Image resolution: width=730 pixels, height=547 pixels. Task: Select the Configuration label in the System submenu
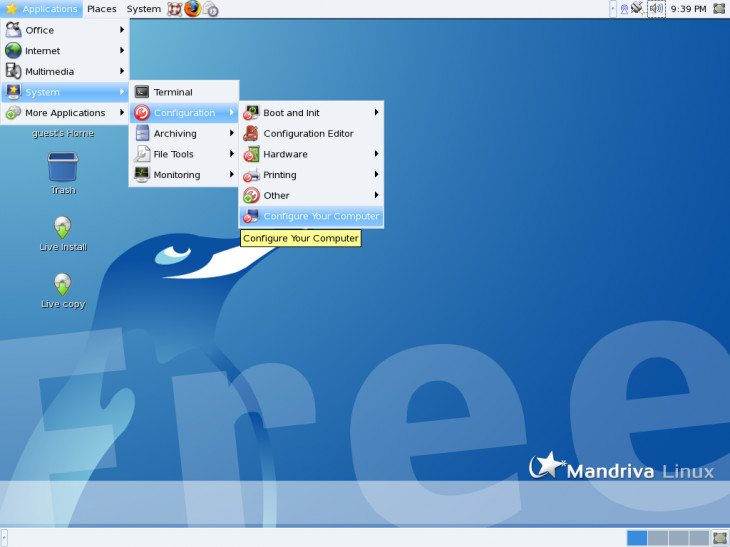click(x=184, y=113)
